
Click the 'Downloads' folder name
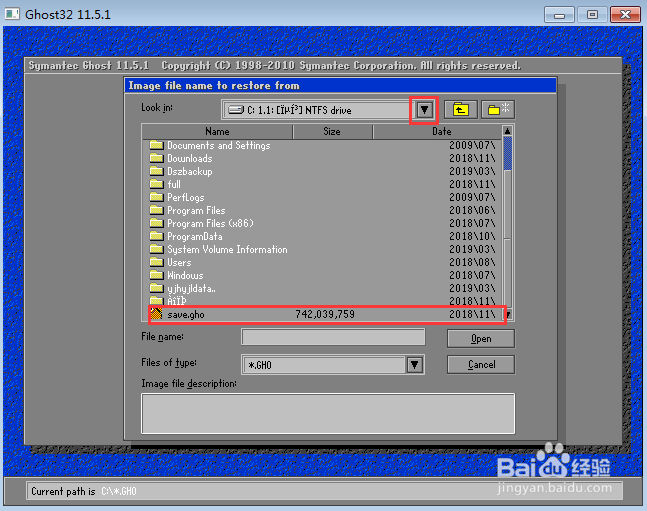pos(189,159)
